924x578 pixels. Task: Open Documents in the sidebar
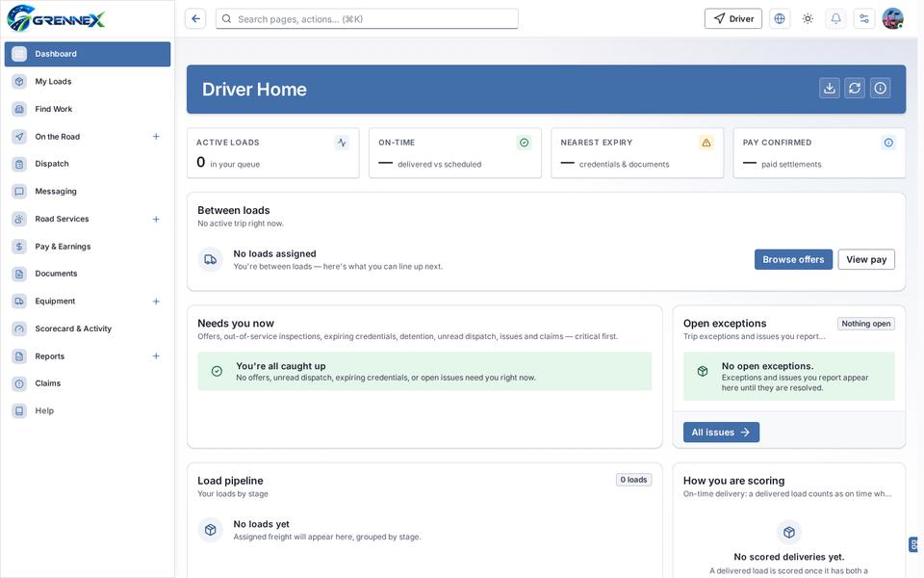pyautogui.click(x=88, y=274)
